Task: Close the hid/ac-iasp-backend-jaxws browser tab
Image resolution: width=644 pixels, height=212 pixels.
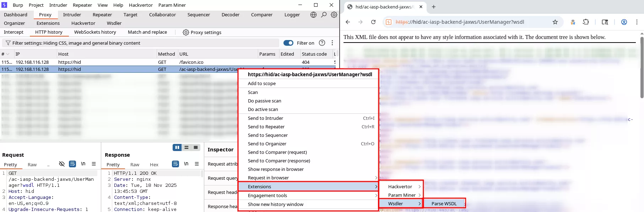Action: pyautogui.click(x=421, y=7)
